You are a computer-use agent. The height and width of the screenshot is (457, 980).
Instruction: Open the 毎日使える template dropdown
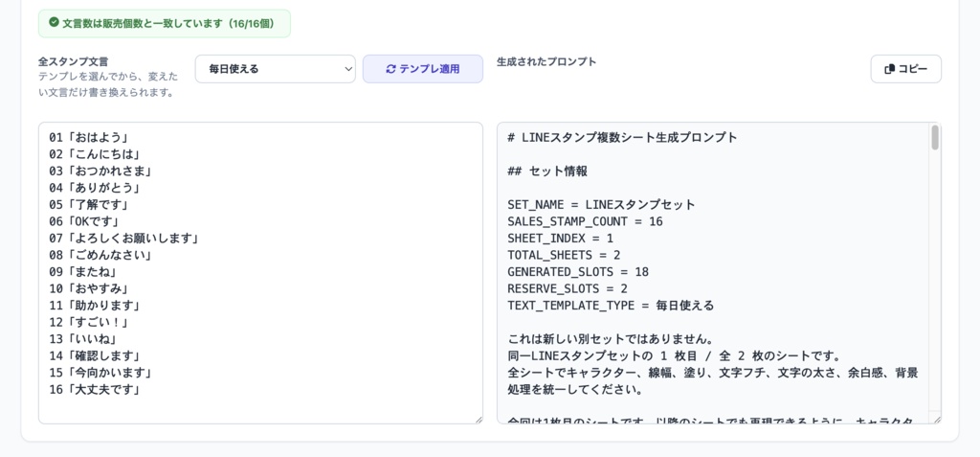[x=275, y=69]
